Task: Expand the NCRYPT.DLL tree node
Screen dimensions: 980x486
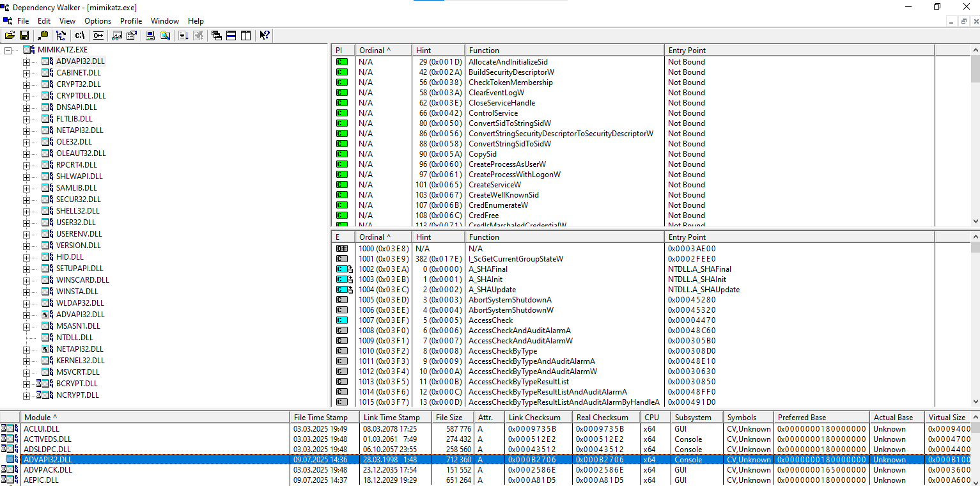Action: tap(26, 395)
